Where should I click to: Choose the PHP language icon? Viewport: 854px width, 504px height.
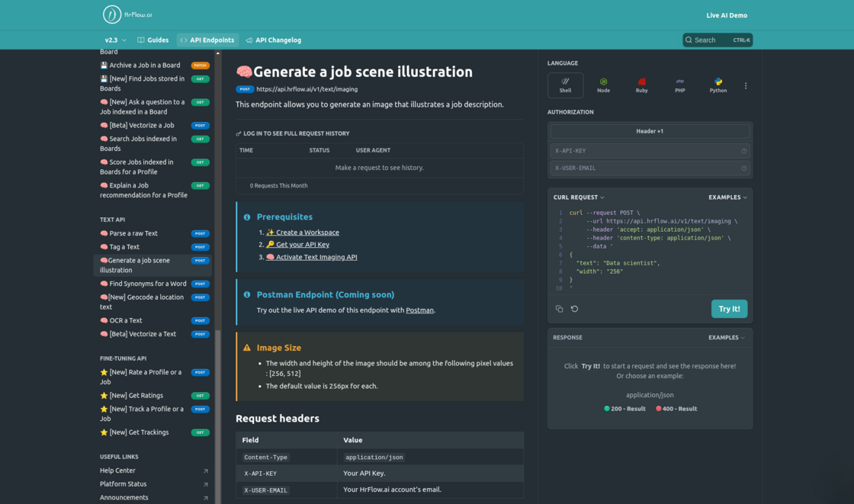point(679,85)
